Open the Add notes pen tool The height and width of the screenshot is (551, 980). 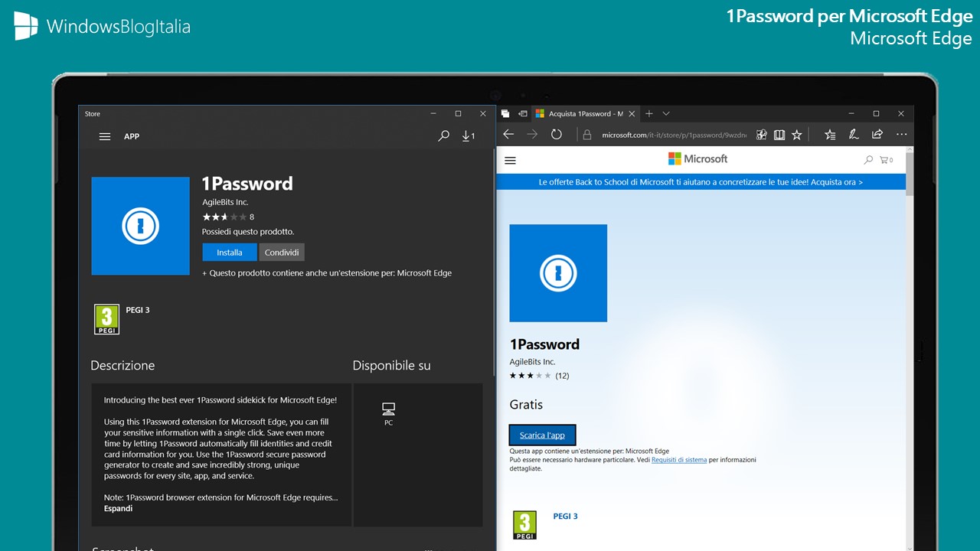pos(854,135)
